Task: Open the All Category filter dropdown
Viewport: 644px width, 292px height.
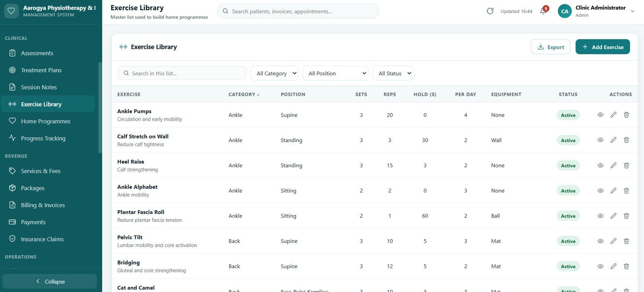Action: tap(275, 73)
